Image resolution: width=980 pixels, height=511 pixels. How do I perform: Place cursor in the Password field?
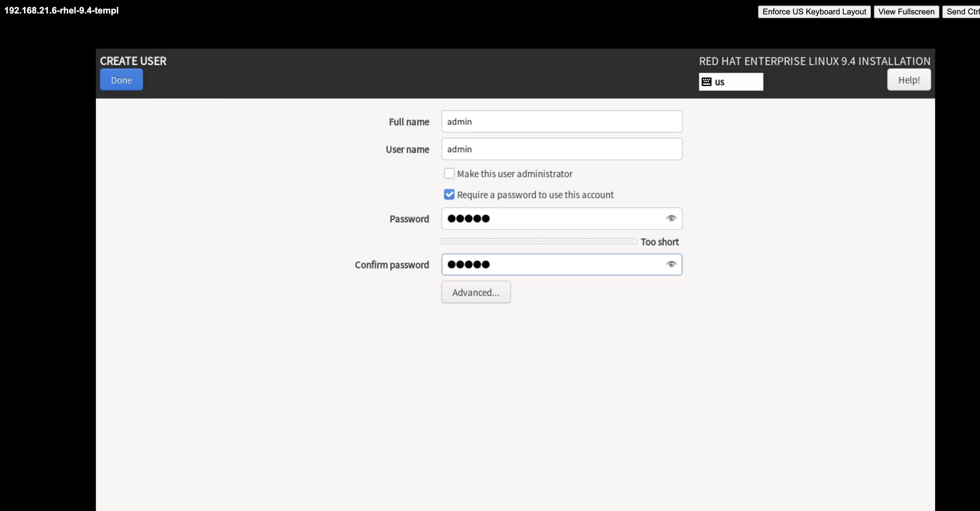coord(552,219)
